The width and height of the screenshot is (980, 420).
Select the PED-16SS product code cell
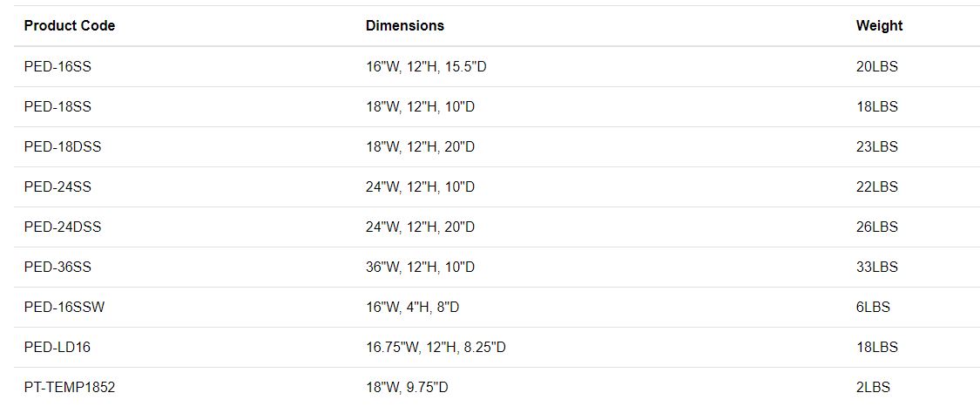(x=57, y=66)
